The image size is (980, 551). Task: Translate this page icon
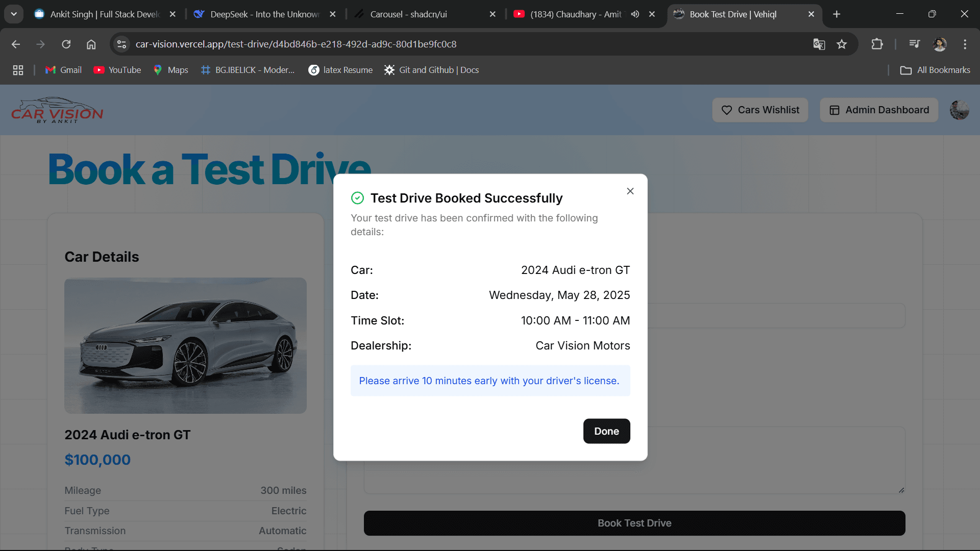(x=819, y=44)
